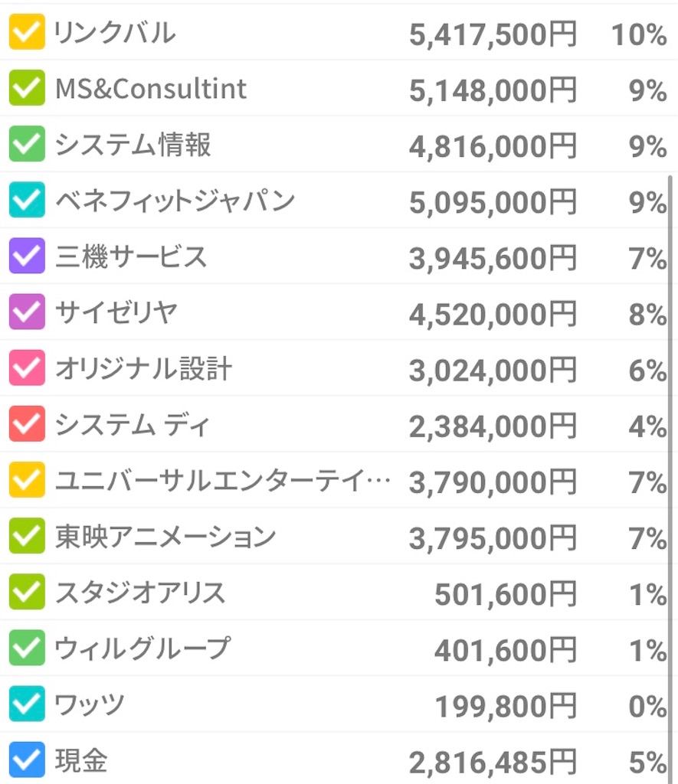Select the 10% share for リンクバル
This screenshot has height=784, width=678.
(639, 35)
